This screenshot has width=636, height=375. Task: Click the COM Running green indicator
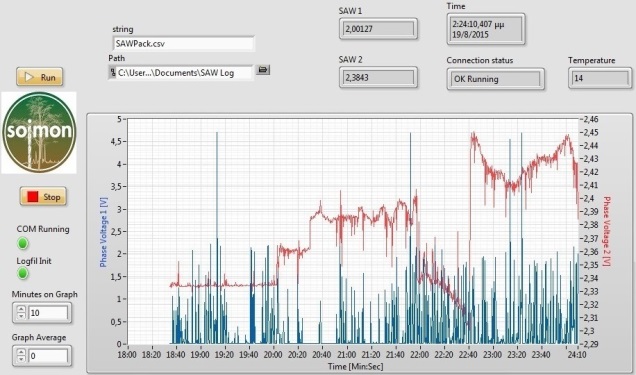23,243
